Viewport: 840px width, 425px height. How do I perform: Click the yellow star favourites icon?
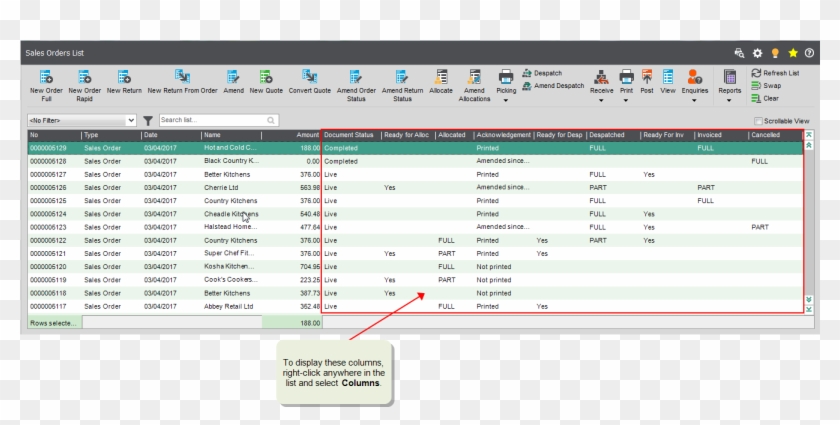793,53
